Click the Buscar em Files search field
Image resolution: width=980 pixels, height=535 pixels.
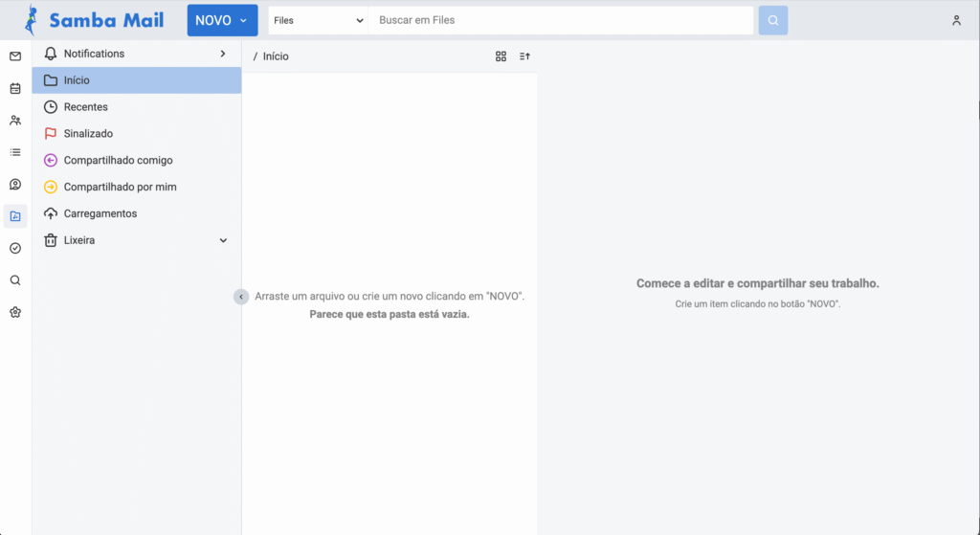(560, 20)
